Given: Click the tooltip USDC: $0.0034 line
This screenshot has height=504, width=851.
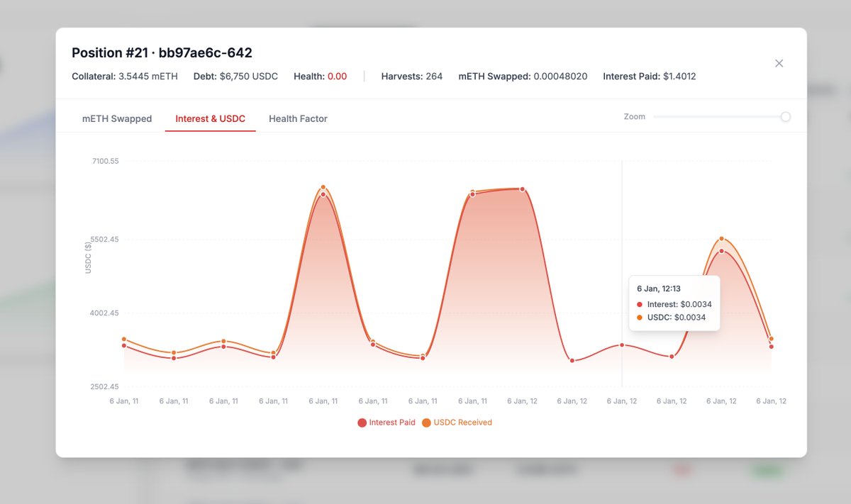Looking at the screenshot, I should click(672, 318).
